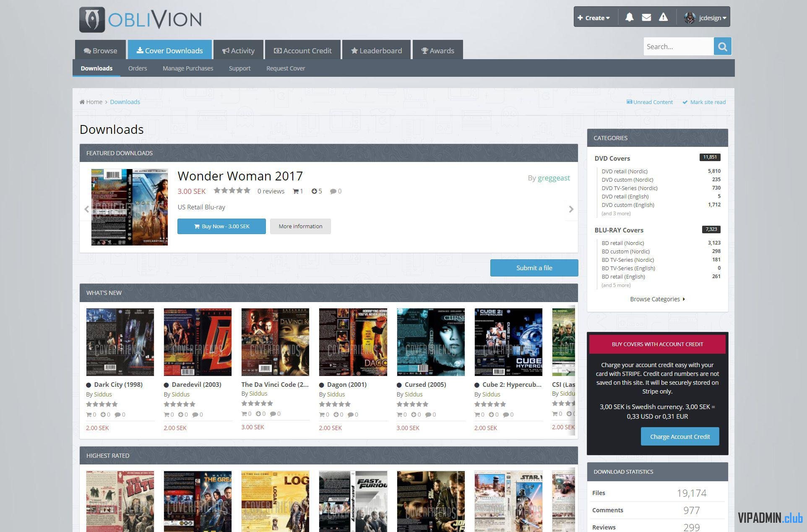Open the Wonder Woman 2017 title
Screen dimensions: 807x532
coord(240,176)
